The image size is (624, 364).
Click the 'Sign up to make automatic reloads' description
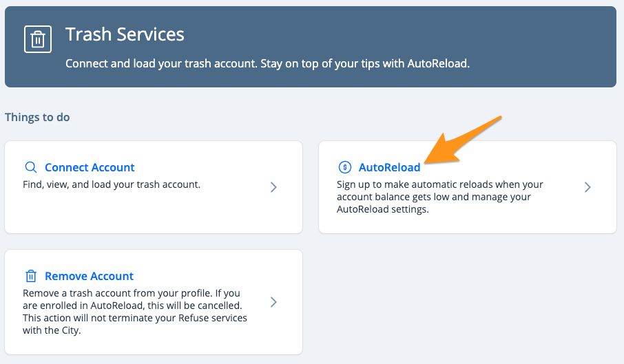click(439, 197)
